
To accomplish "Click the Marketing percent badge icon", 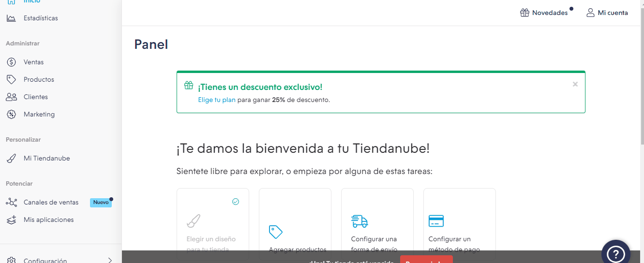I will [11, 115].
